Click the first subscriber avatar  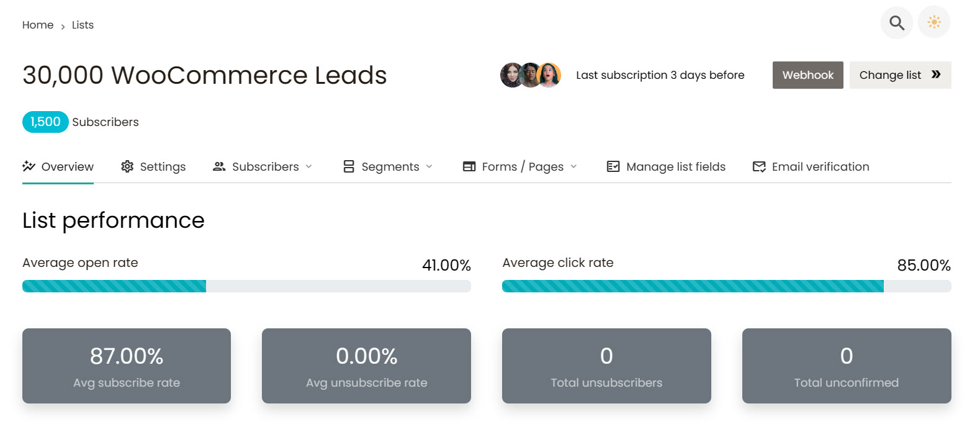tap(511, 75)
